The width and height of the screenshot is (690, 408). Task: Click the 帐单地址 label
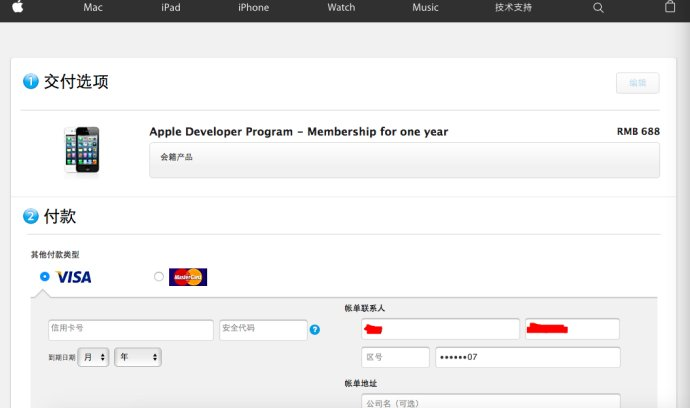click(361, 383)
